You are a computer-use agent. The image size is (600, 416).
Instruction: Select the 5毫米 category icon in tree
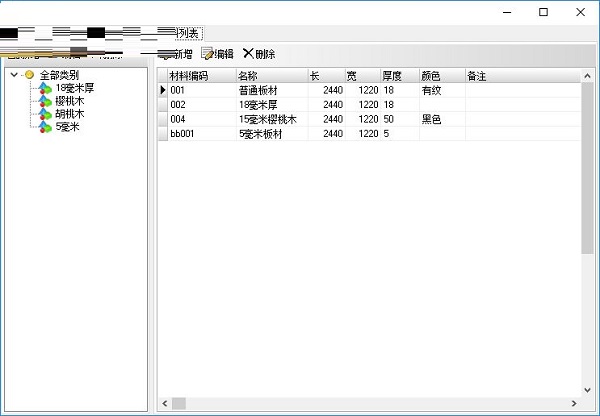pos(45,127)
